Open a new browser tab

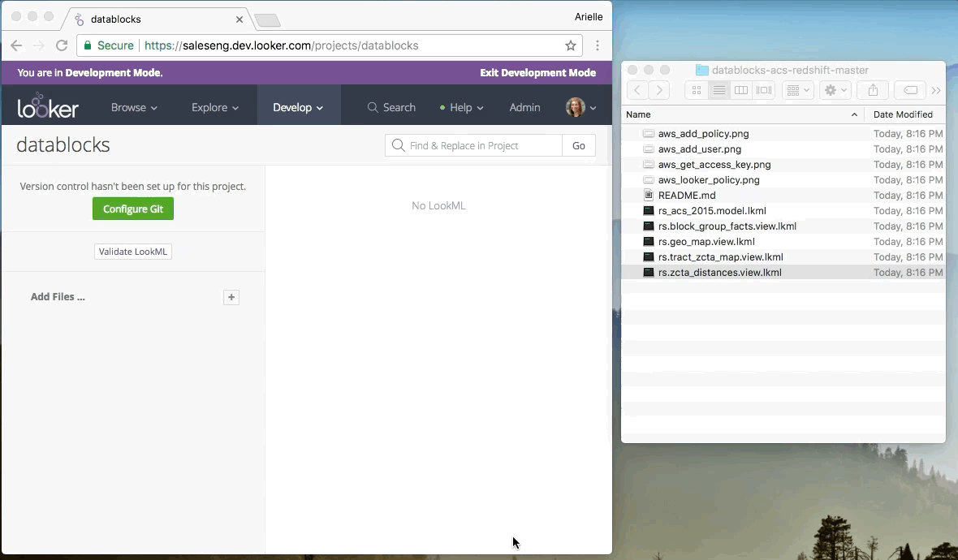click(x=267, y=21)
